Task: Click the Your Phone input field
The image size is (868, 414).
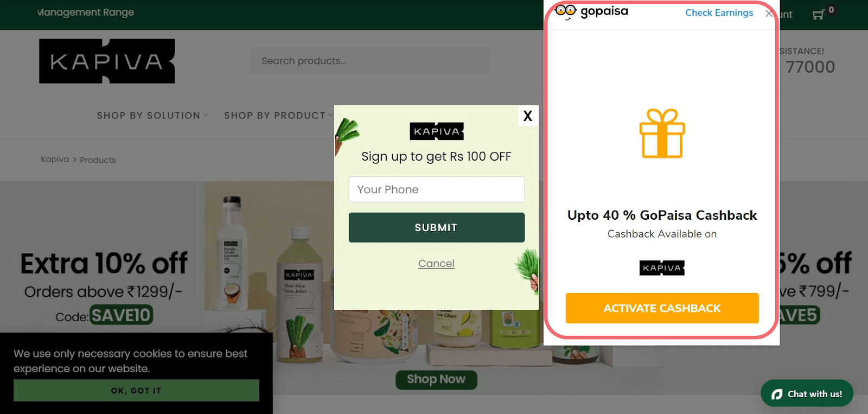Action: 437,189
